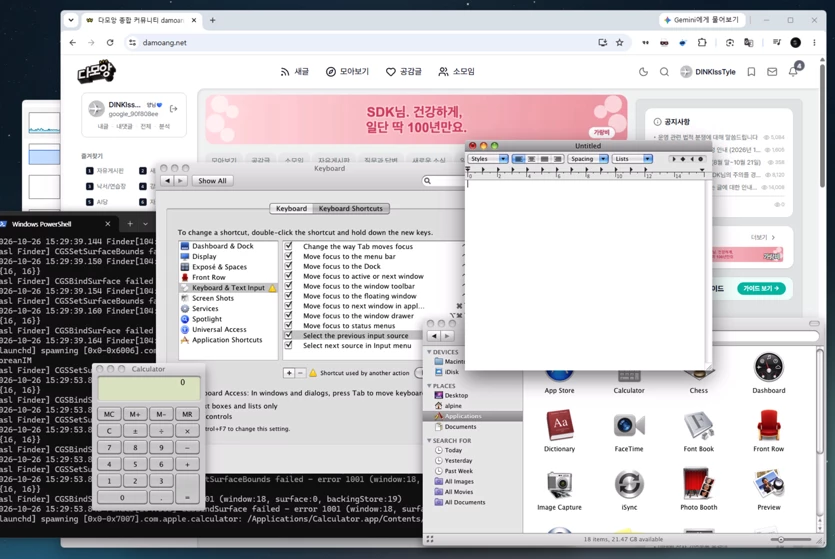Click inside TextEdit Untitled document area

tap(586, 274)
